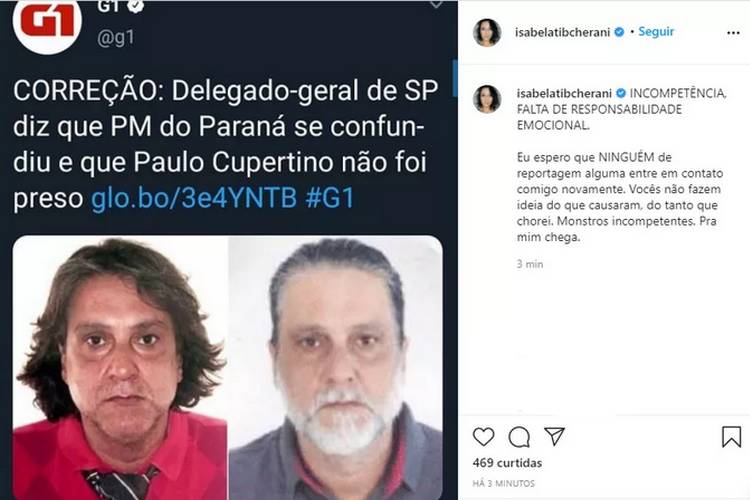Click the isabelatibcherani username in caption
This screenshot has width=750, height=500.
click(x=564, y=93)
